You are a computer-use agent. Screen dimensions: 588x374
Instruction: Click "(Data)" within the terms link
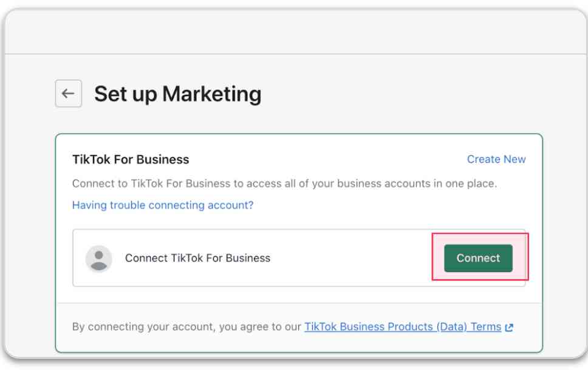[x=452, y=327]
